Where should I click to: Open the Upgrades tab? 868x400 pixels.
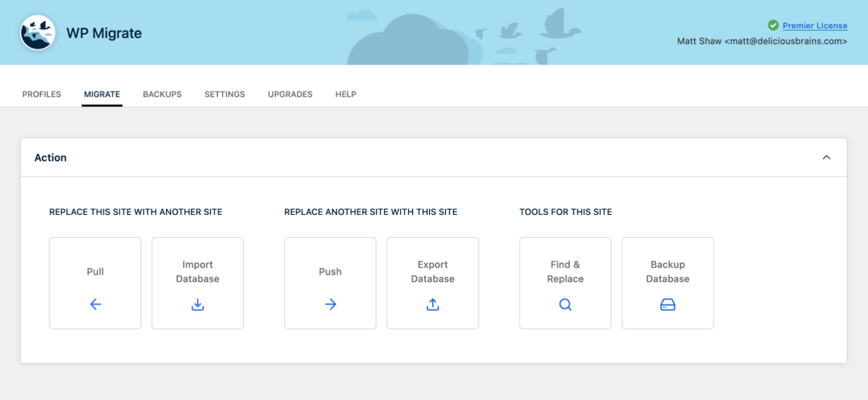(290, 94)
